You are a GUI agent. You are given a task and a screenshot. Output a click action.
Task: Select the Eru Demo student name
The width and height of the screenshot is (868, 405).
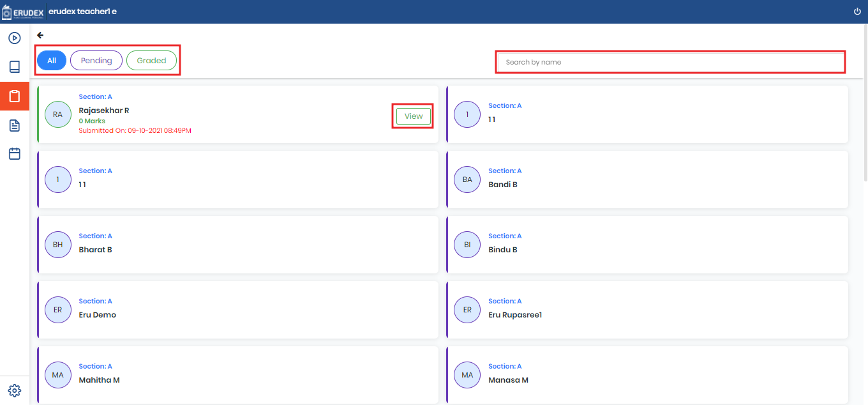tap(98, 315)
